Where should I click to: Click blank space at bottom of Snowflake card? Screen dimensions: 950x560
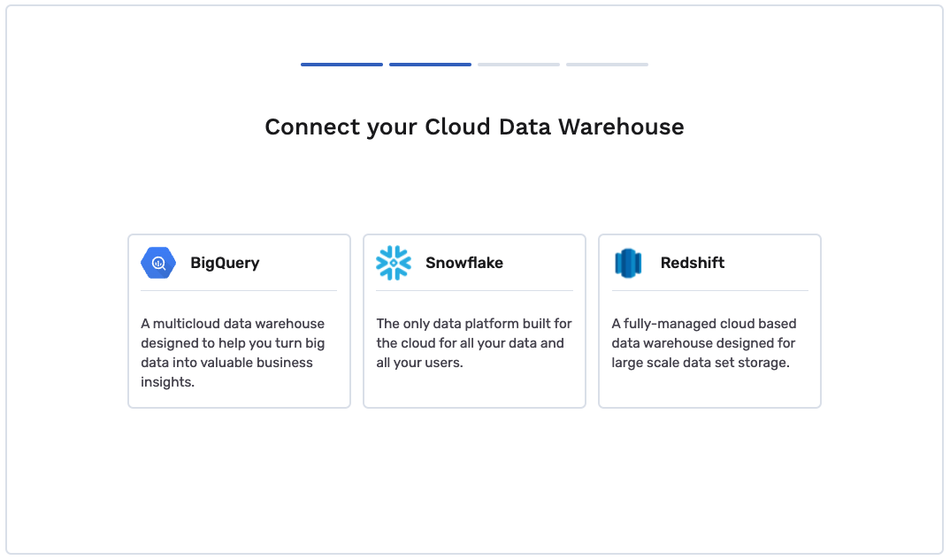[x=474, y=389]
